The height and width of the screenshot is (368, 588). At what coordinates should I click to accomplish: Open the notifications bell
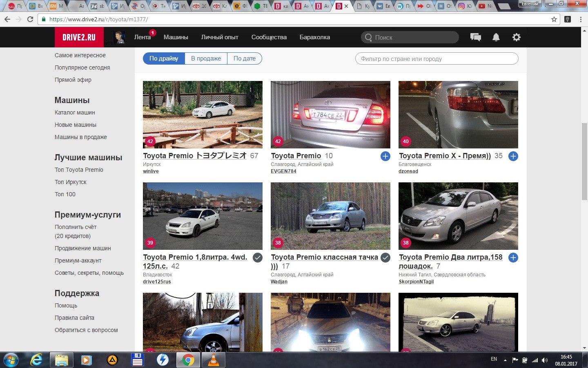pyautogui.click(x=496, y=37)
